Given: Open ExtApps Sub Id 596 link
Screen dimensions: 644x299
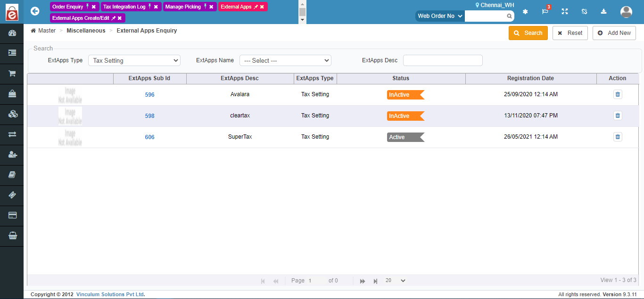Looking at the screenshot, I should pyautogui.click(x=149, y=95).
